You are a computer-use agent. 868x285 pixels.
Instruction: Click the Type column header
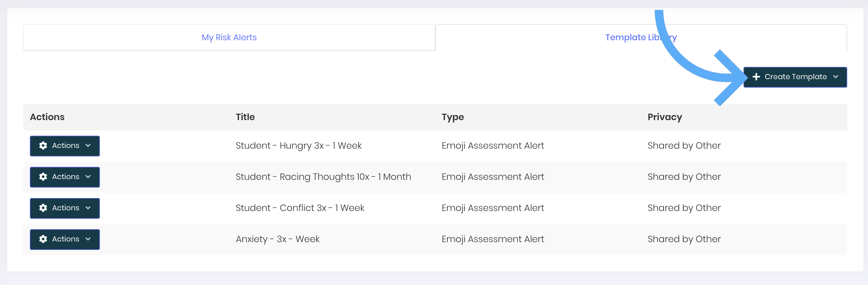click(x=452, y=117)
